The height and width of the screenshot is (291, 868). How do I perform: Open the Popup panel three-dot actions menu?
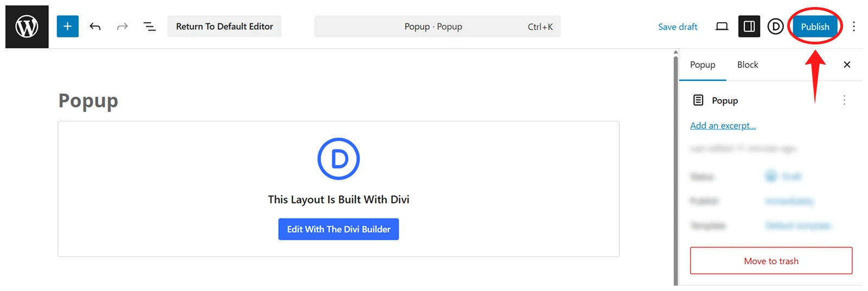[844, 100]
